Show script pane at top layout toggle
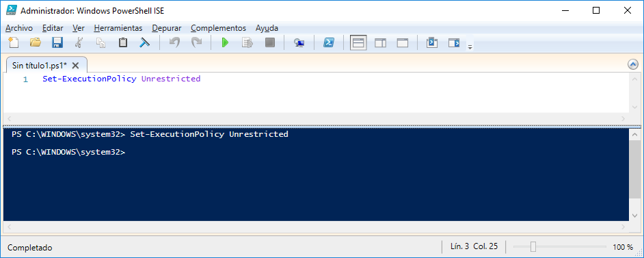Image resolution: width=644 pixels, height=258 pixels. pos(358,42)
